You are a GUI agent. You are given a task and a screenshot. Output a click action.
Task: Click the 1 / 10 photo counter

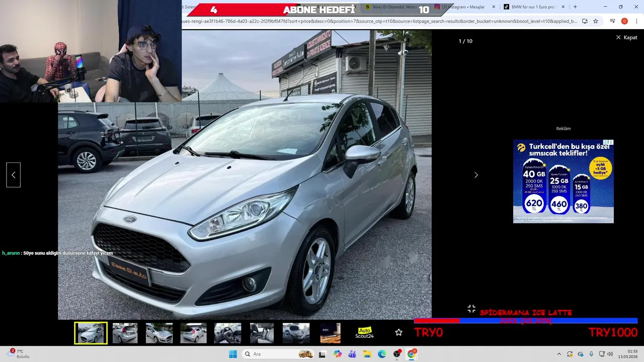coord(465,41)
